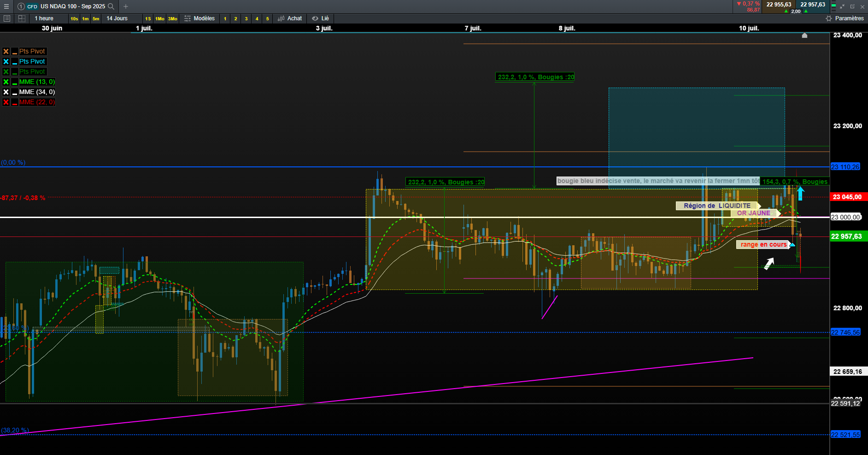The width and height of the screenshot is (868, 455).
Task: Minimize the cyan Pts Pivot label
Action: pyautogui.click(x=15, y=62)
